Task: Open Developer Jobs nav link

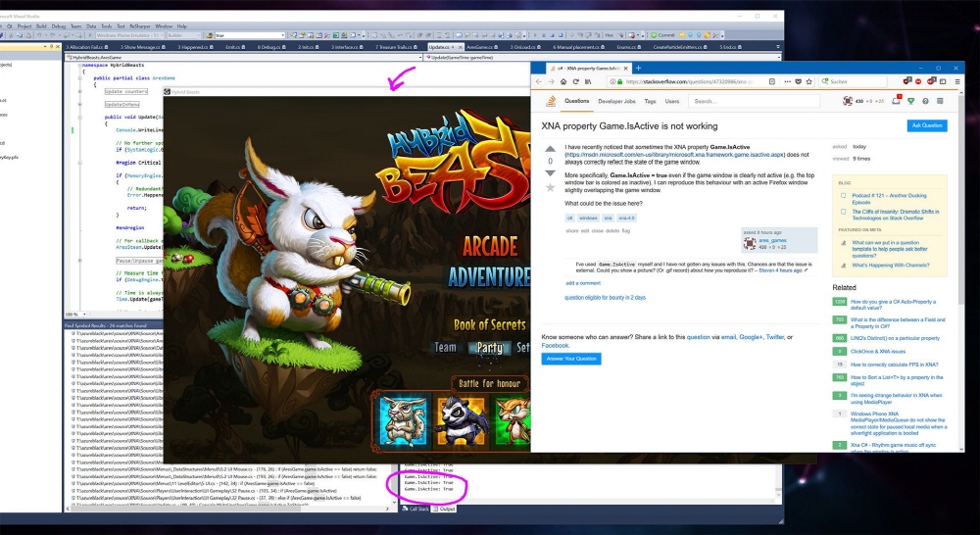Action: pos(616,101)
